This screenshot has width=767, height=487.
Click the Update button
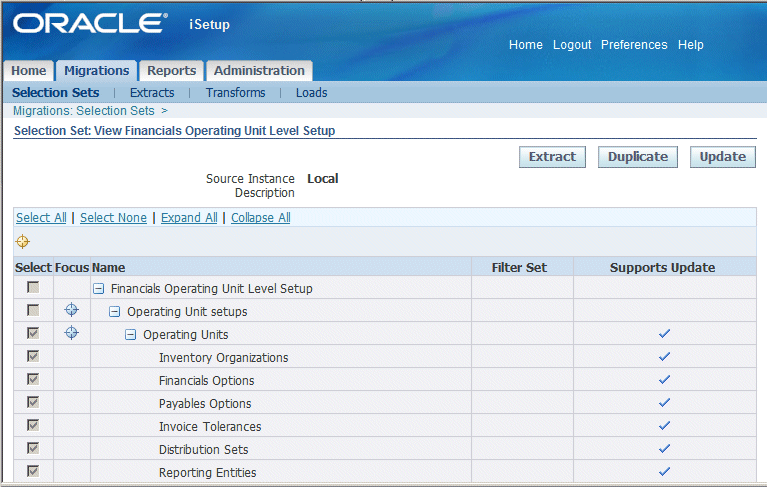pos(722,157)
